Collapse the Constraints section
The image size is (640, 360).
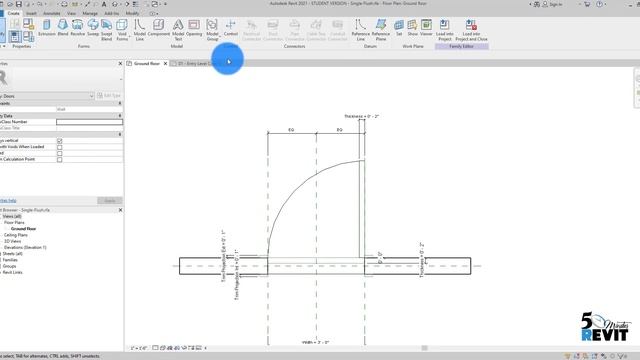click(x=120, y=103)
